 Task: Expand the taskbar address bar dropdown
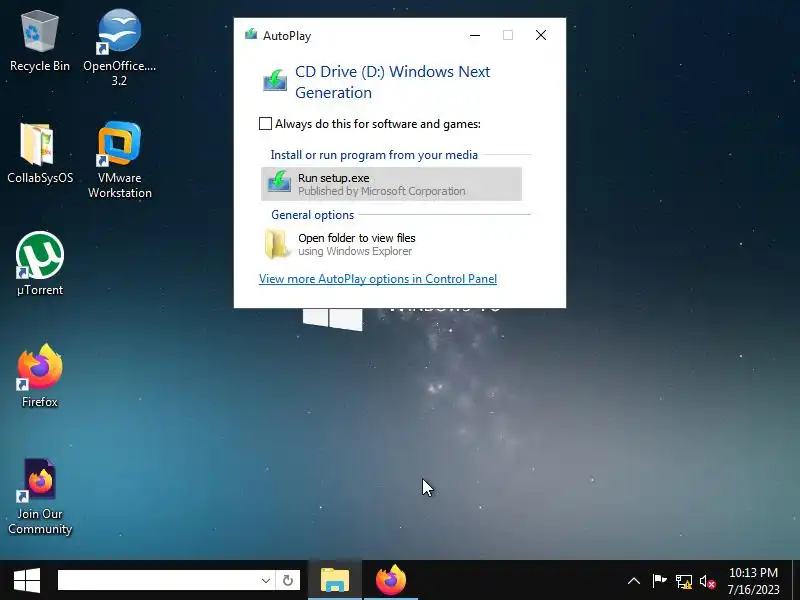(x=266, y=581)
